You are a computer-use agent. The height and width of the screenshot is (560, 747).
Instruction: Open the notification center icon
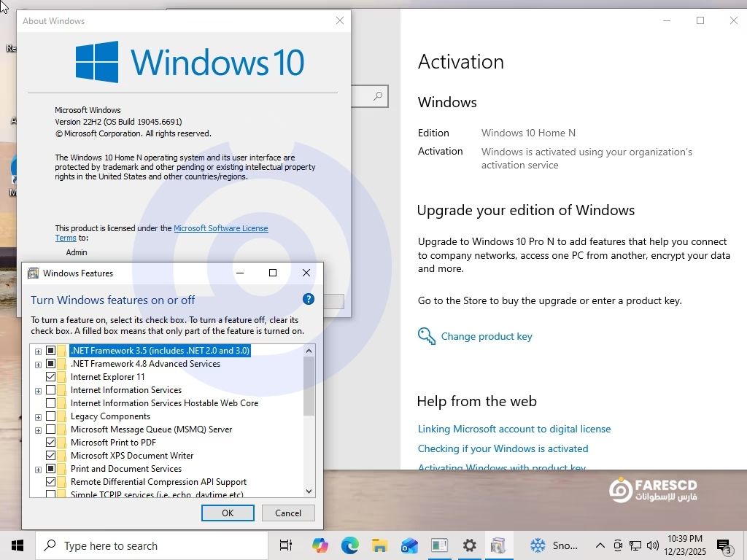(724, 545)
